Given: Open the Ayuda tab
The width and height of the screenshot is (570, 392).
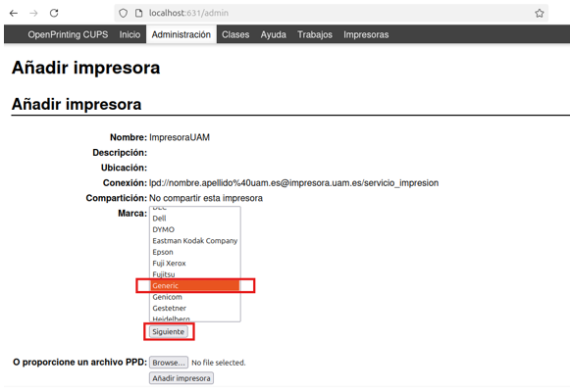Looking at the screenshot, I should pos(274,34).
